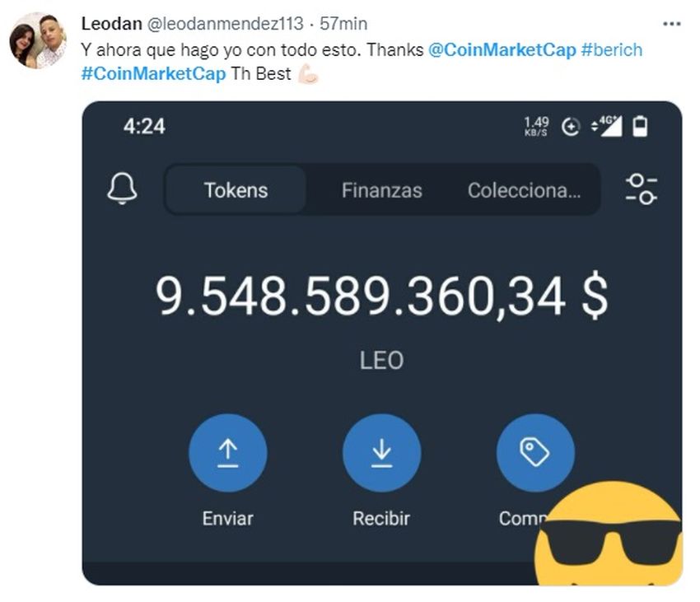The image size is (700, 602).
Task: Open the tweet's three-dot more menu
Action: point(672,24)
